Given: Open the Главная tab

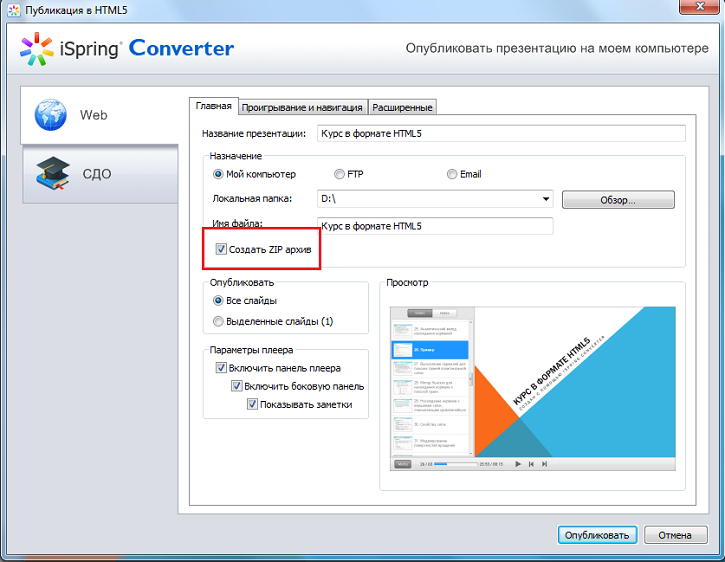Looking at the screenshot, I should tap(214, 106).
